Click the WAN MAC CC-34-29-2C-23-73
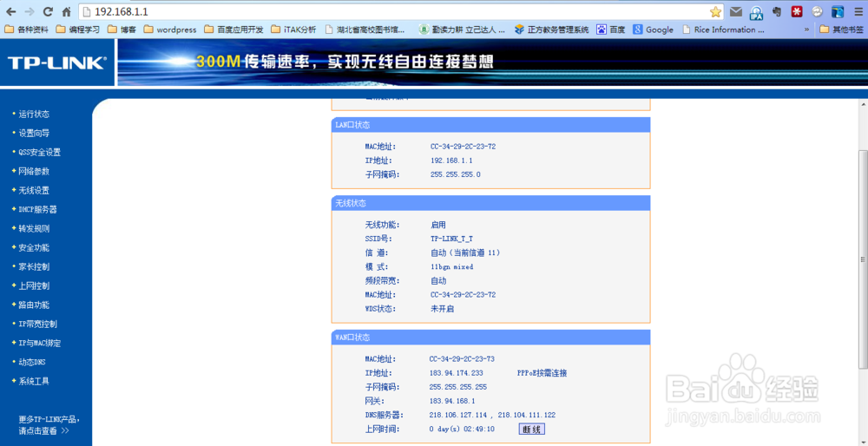 pyautogui.click(x=462, y=359)
